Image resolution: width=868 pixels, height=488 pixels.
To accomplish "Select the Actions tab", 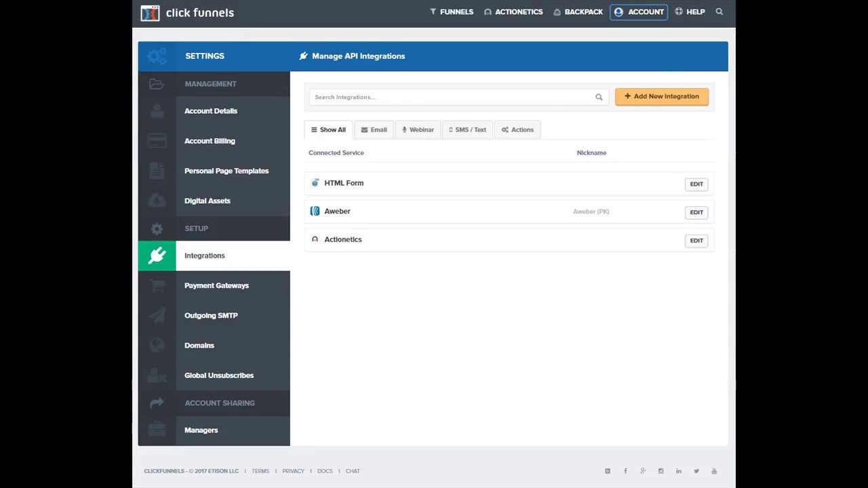I will (x=517, y=129).
